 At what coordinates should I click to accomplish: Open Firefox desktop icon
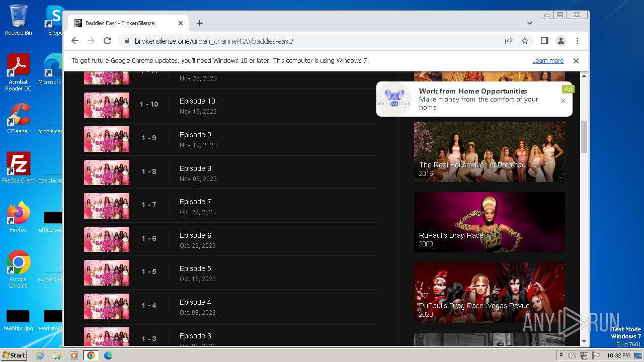(x=18, y=217)
